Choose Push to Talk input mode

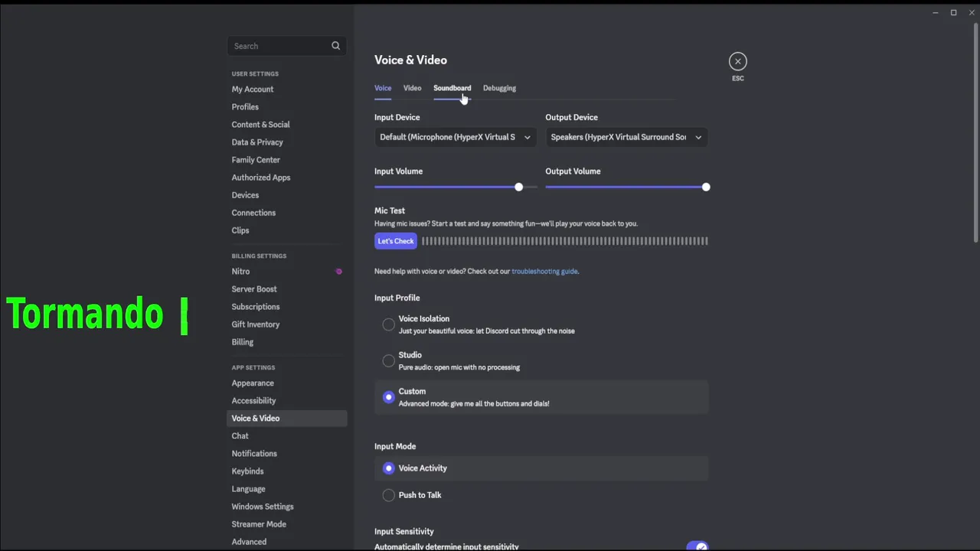[x=389, y=495]
